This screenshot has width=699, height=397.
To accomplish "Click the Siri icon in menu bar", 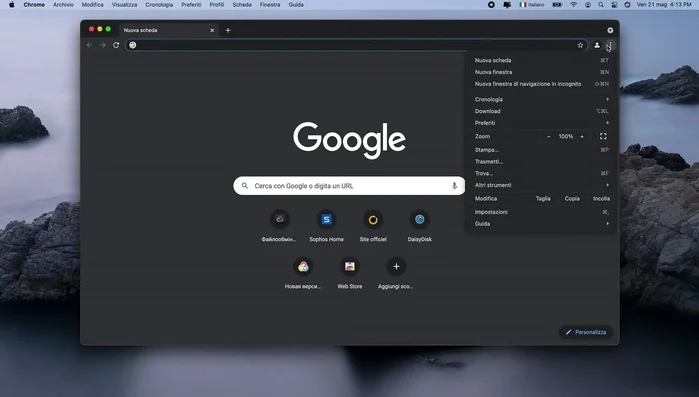I will (x=627, y=4).
